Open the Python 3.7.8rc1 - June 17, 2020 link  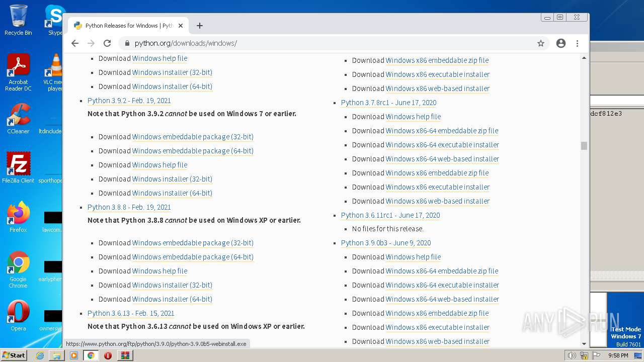(x=388, y=103)
